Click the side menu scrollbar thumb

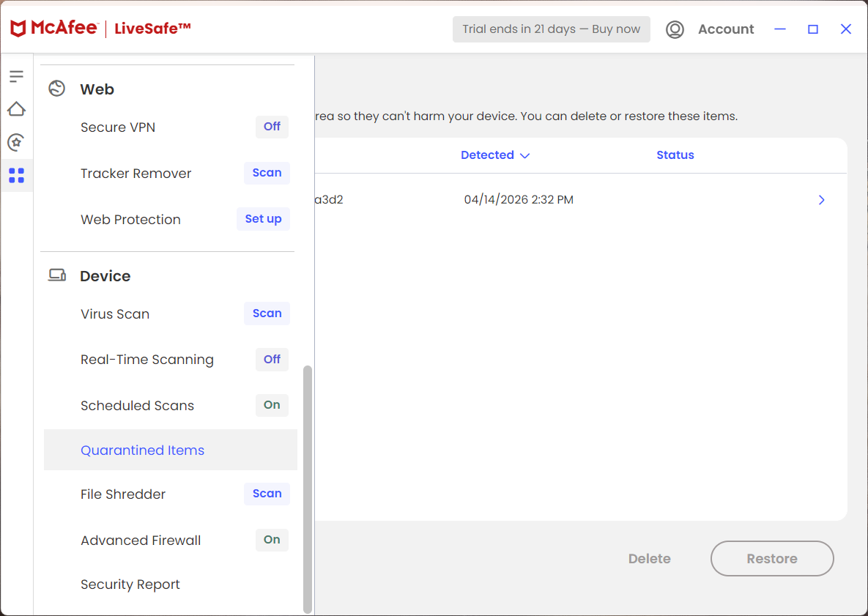pos(308,489)
